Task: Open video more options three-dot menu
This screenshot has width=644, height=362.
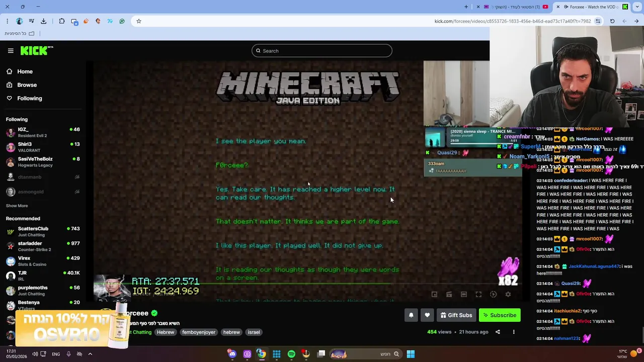Action: 514,332
